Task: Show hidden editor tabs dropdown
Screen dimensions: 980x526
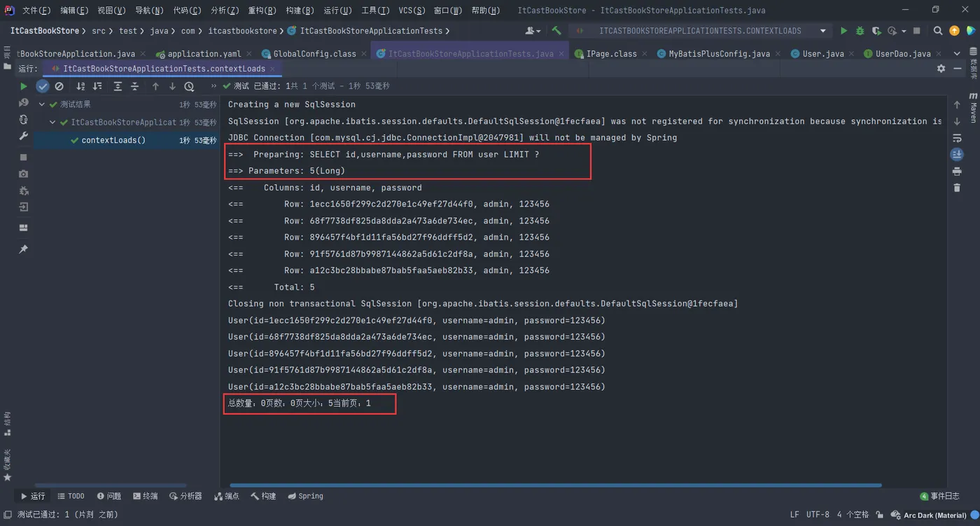Action: point(956,54)
